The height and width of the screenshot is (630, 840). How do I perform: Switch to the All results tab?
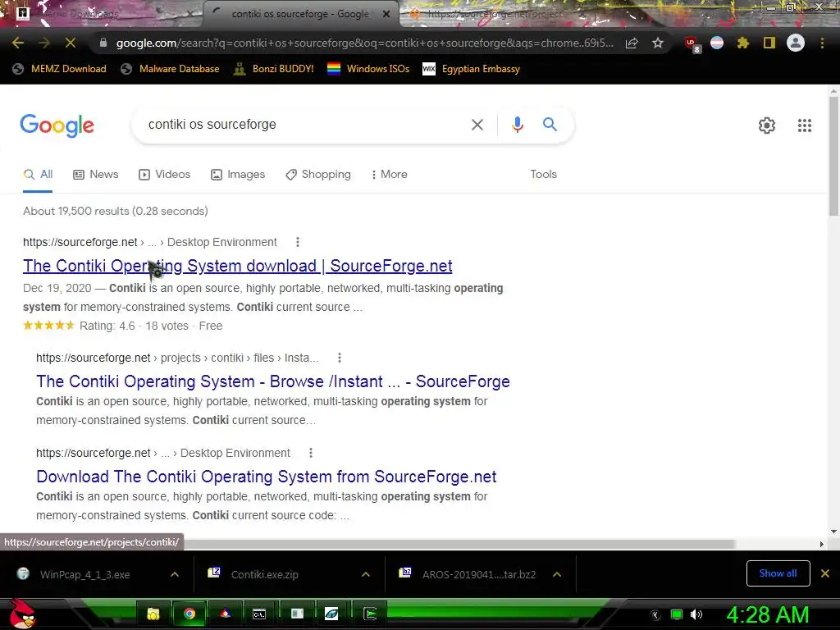click(38, 175)
